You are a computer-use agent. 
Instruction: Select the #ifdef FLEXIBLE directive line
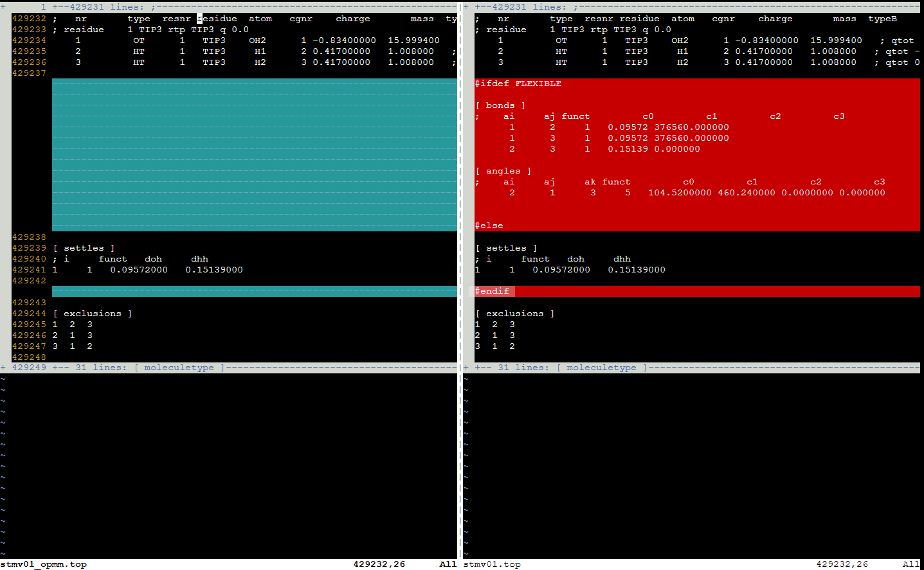click(514, 83)
